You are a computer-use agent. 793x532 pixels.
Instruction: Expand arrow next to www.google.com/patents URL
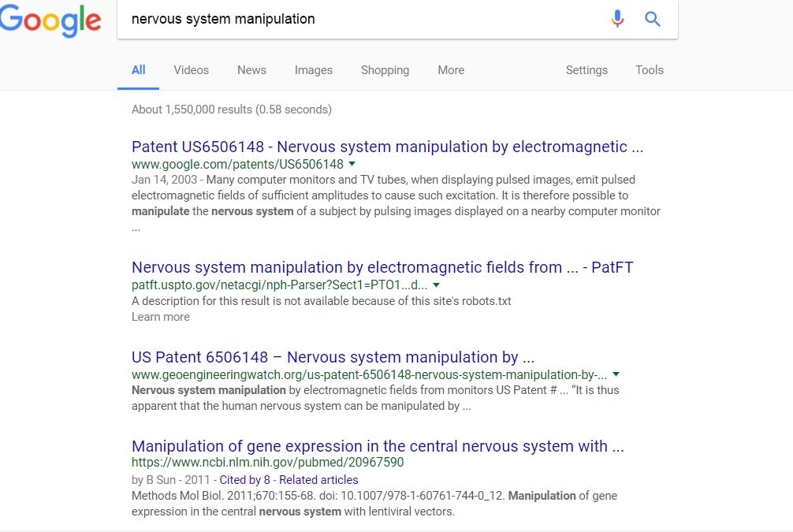pos(352,164)
